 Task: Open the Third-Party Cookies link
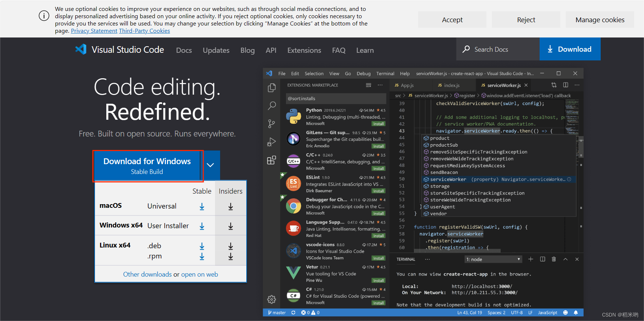tap(144, 31)
